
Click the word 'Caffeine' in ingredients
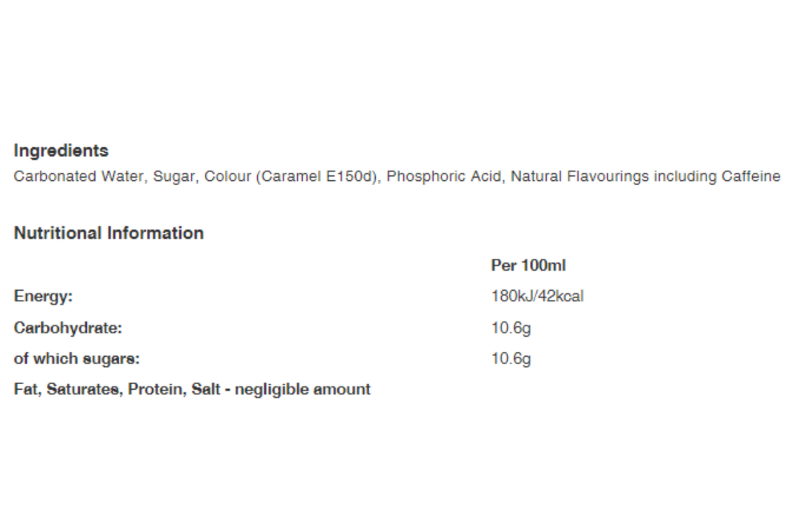point(751,177)
